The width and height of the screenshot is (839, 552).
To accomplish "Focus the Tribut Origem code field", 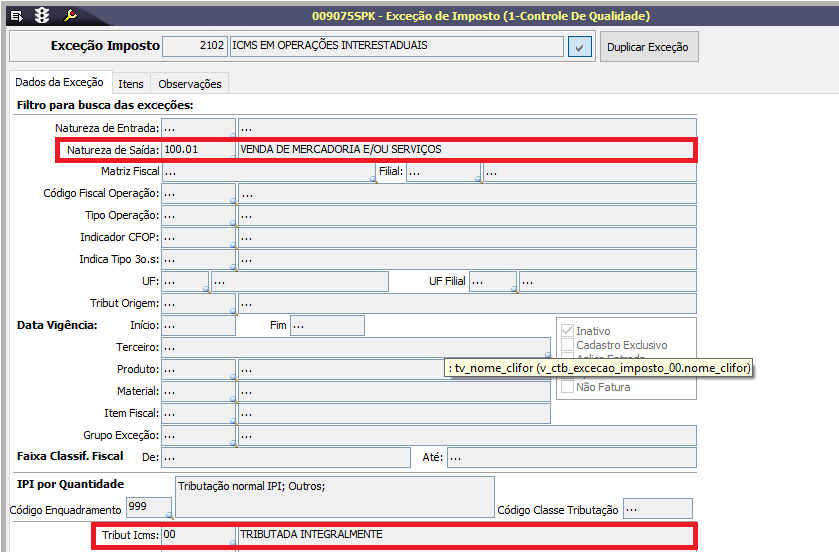I will [198, 303].
